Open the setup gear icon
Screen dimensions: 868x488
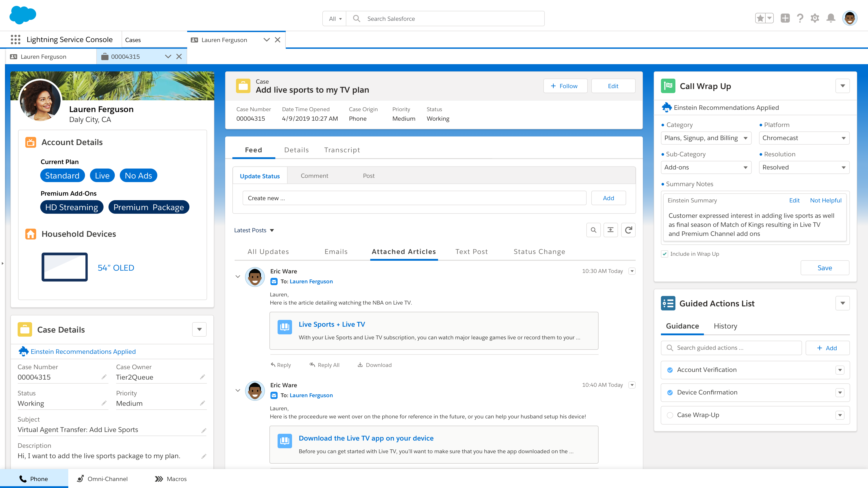[x=815, y=18]
